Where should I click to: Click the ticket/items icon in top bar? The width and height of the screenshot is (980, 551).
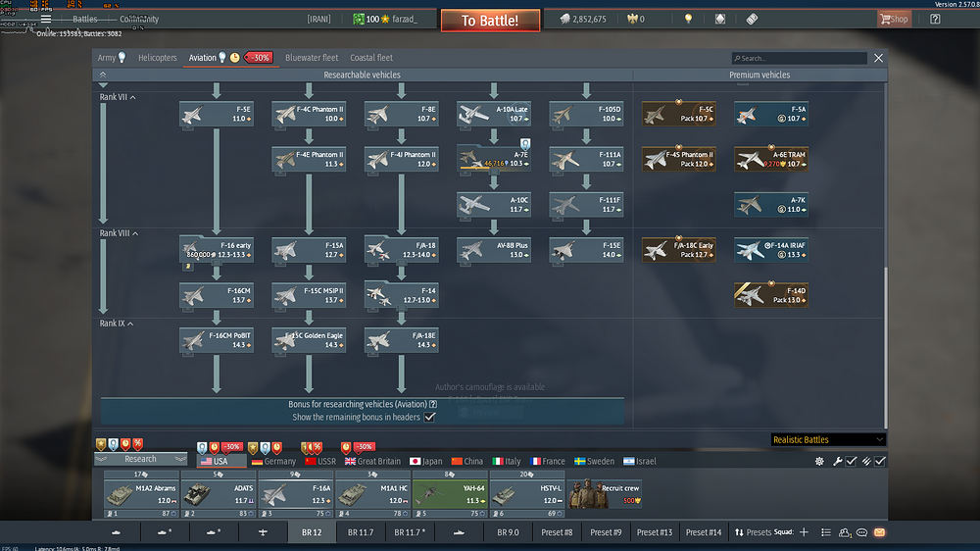coord(752,19)
